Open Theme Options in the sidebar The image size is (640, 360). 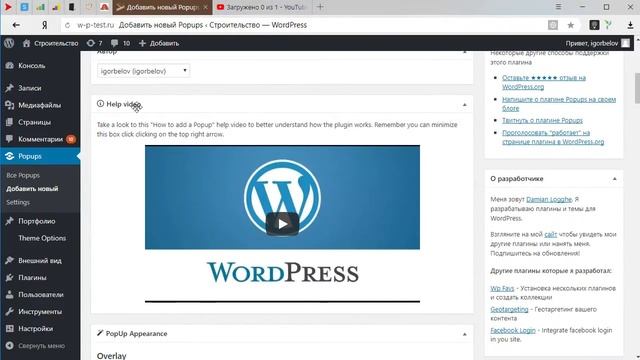(x=42, y=238)
